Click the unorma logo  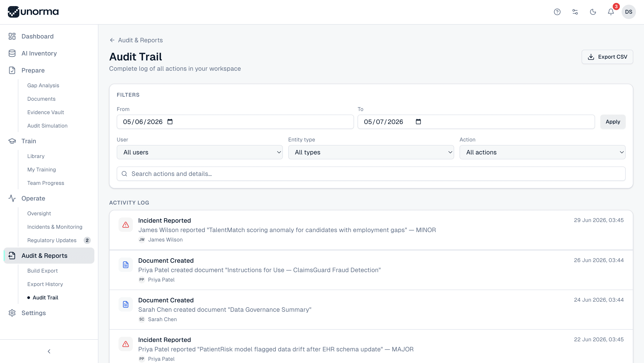pos(33,12)
